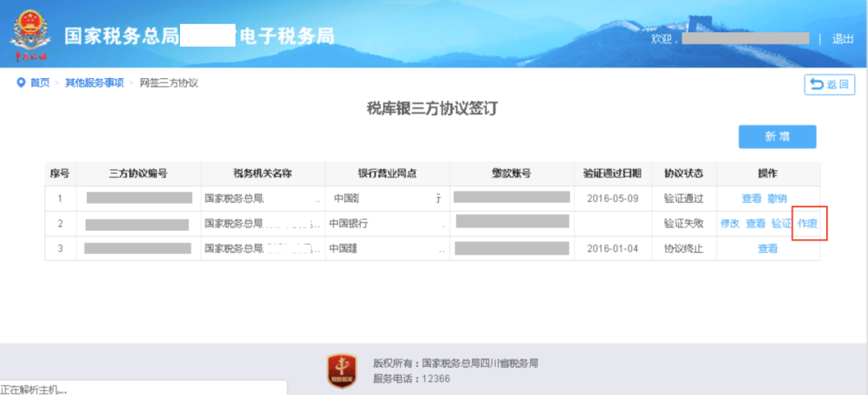Log out using the 退出 link
The width and height of the screenshot is (868, 395).
(842, 39)
